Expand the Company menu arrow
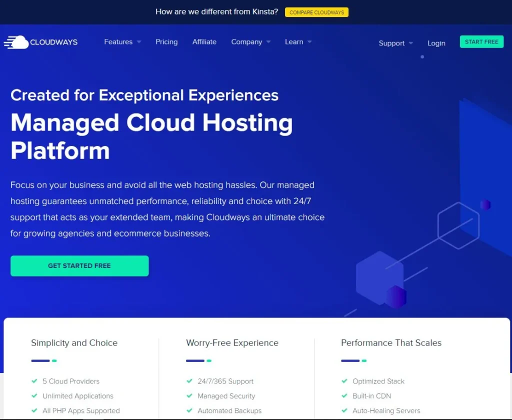The width and height of the screenshot is (512, 420). pyautogui.click(x=268, y=42)
